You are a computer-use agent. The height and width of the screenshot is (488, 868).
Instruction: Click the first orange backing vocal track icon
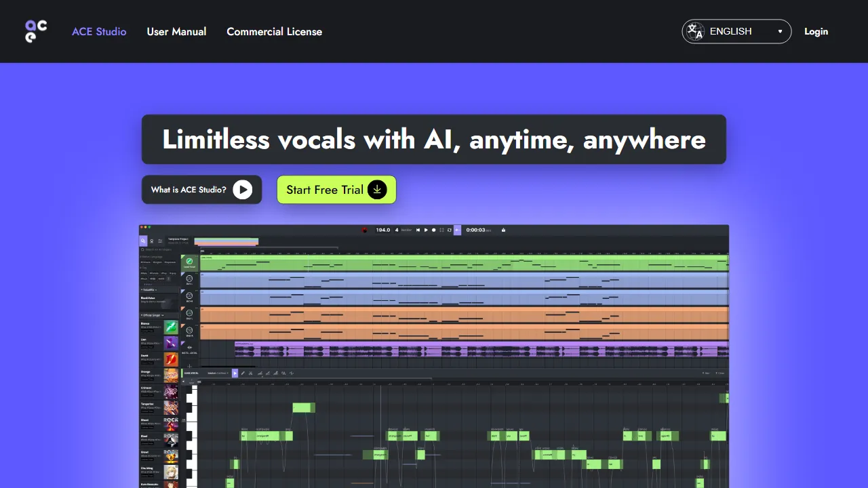click(189, 313)
